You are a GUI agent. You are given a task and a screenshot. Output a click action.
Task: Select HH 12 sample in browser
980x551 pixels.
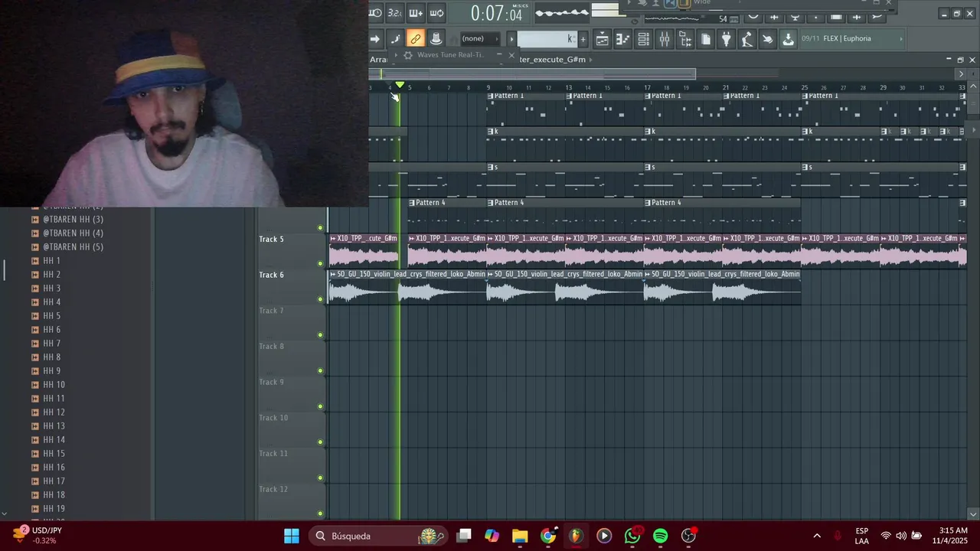54,412
